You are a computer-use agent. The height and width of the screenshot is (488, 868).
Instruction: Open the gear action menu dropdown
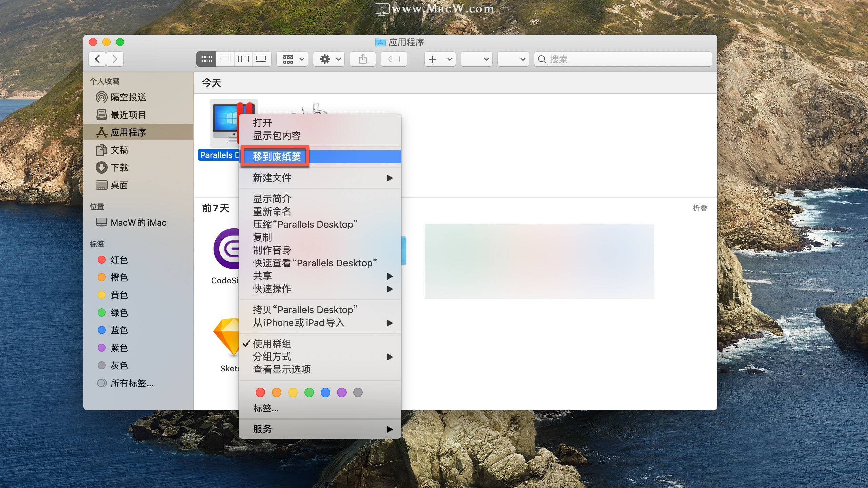click(329, 59)
